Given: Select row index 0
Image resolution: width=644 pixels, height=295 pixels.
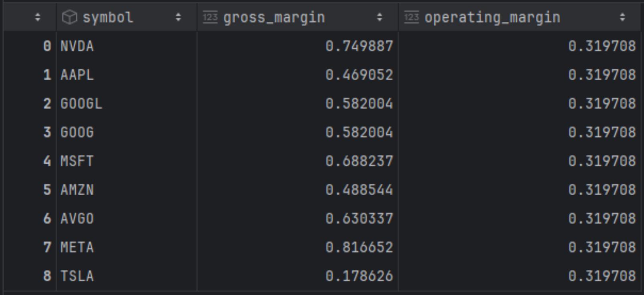Looking at the screenshot, I should 47,46.
